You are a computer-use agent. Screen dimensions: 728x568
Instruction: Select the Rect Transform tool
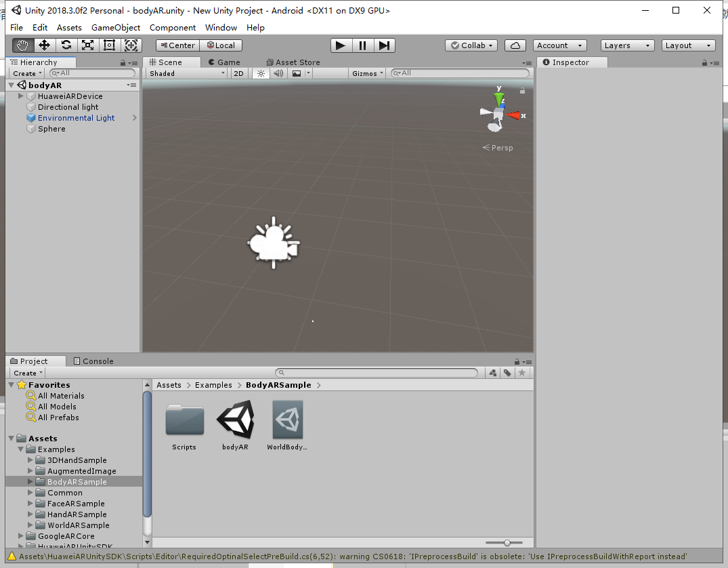pyautogui.click(x=109, y=45)
